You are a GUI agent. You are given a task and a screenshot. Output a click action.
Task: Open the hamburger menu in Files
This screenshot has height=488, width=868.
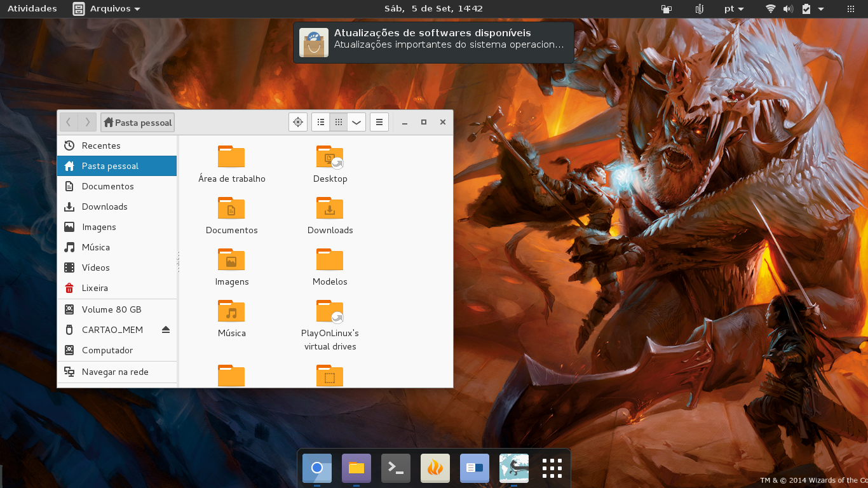click(x=379, y=122)
